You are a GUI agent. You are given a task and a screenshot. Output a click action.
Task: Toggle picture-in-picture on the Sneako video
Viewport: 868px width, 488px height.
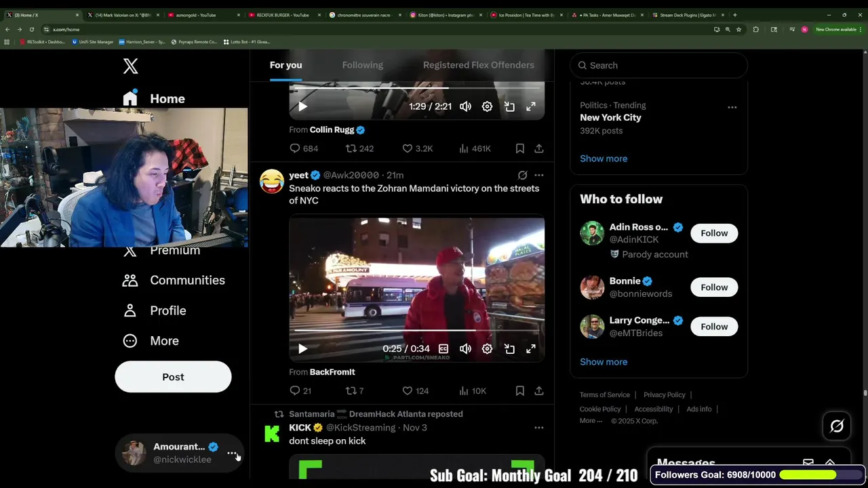509,349
